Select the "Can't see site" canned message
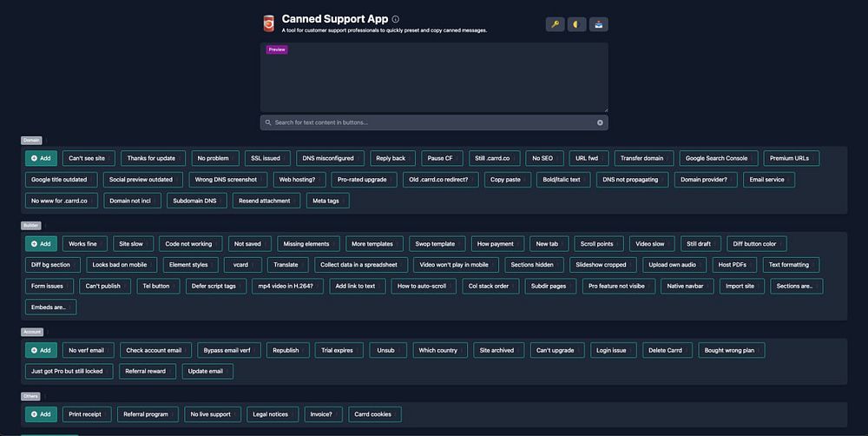This screenshot has height=436, width=868. coord(89,158)
